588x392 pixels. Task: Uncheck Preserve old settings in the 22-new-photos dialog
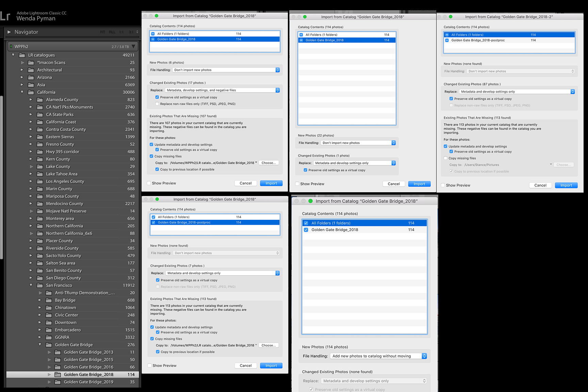[305, 170]
